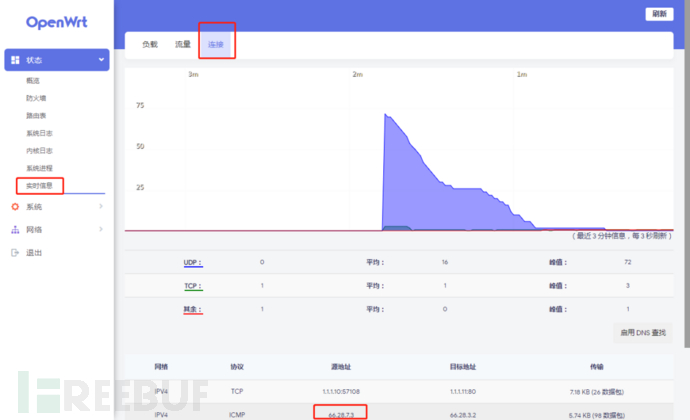
Task: Switch to the 负载 (Load) tab
Action: (150, 45)
